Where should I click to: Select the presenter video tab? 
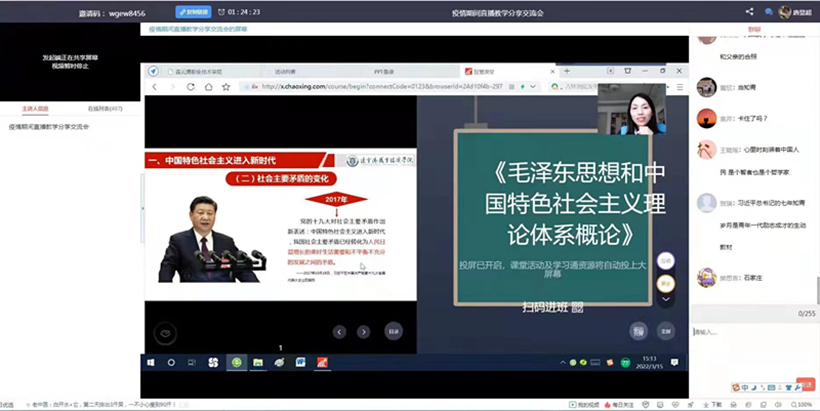35,108
